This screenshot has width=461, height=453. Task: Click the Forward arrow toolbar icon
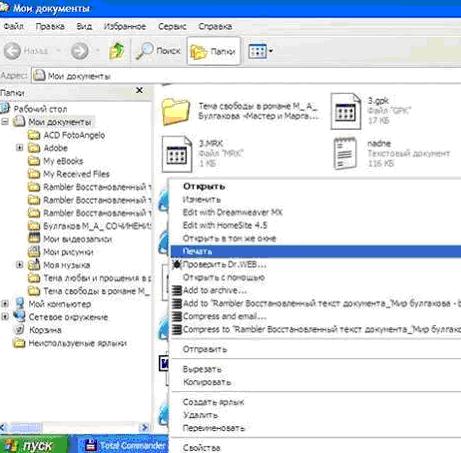[80, 51]
